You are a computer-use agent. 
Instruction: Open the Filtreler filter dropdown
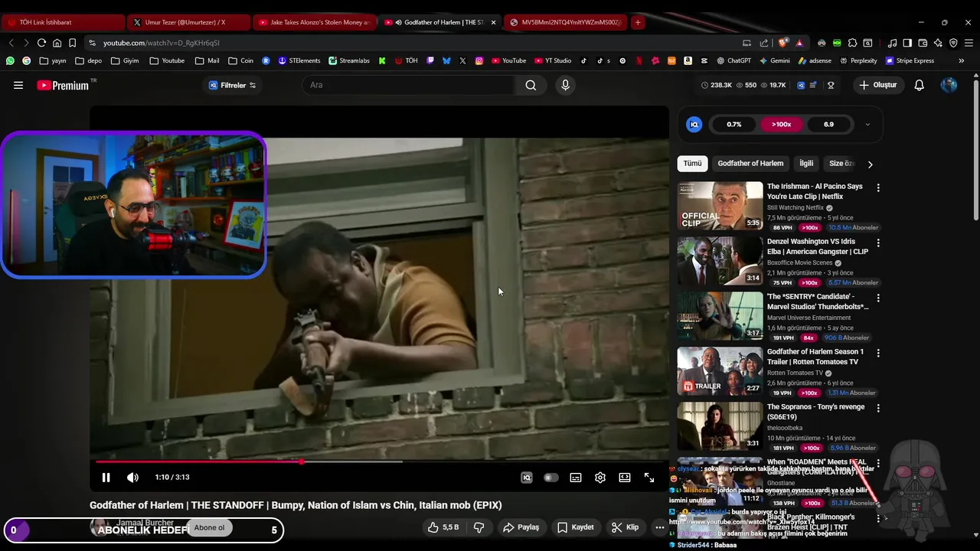pos(233,85)
